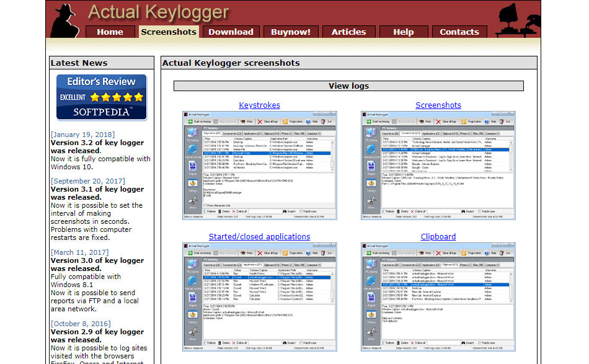Click the Softpedia Editor's Review badge

pyautogui.click(x=101, y=97)
